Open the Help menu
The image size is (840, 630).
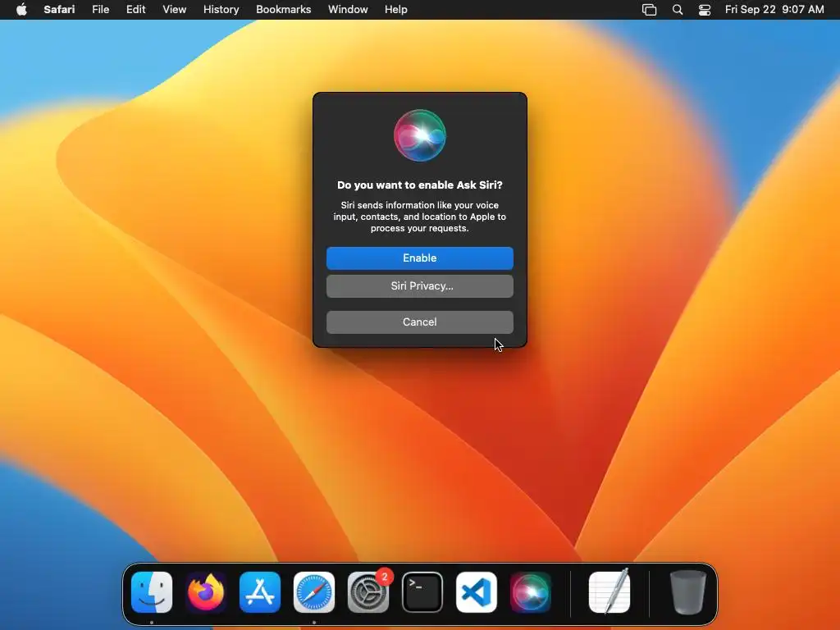[396, 10]
